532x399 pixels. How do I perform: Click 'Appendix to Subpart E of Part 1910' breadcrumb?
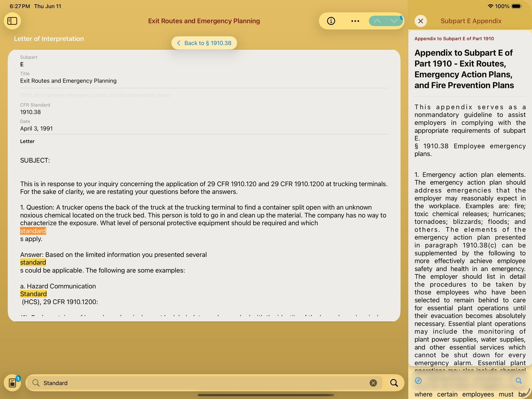pyautogui.click(x=454, y=39)
